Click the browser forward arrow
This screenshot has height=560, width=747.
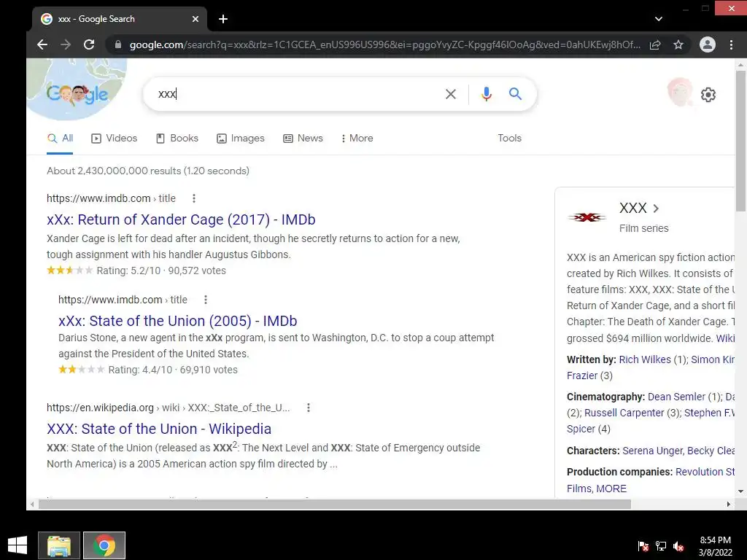coord(66,44)
